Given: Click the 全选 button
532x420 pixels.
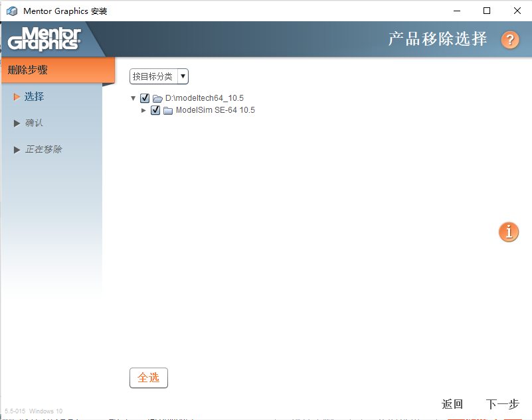Looking at the screenshot, I should [x=148, y=378].
